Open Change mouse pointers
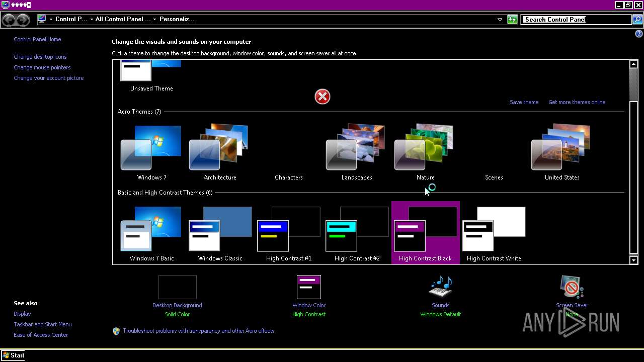This screenshot has width=644, height=362. tap(42, 67)
